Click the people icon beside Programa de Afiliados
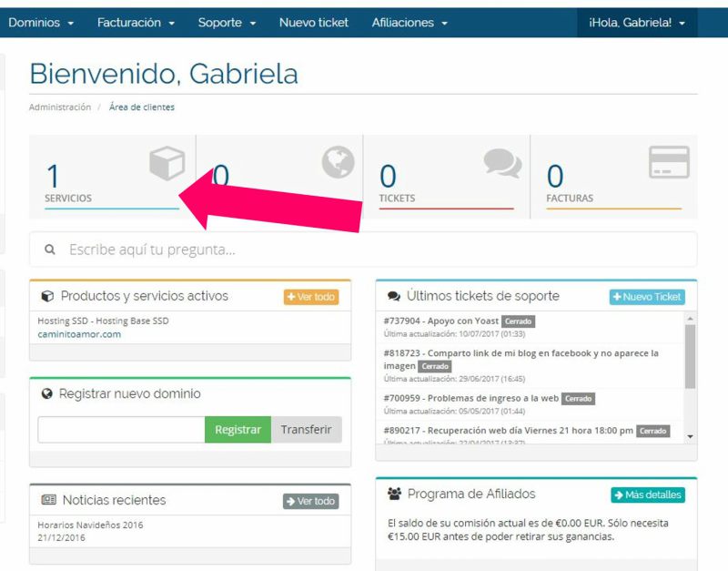Viewport: 728px width, 571px height. click(x=395, y=494)
